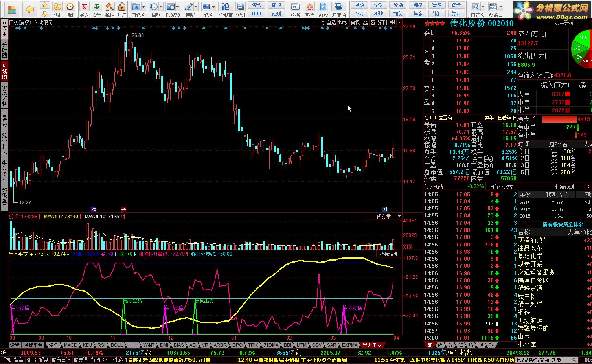Viewport: 592px width, 364px height.
Task: Select the down arrow toolbar icon
Action: pos(45,14)
